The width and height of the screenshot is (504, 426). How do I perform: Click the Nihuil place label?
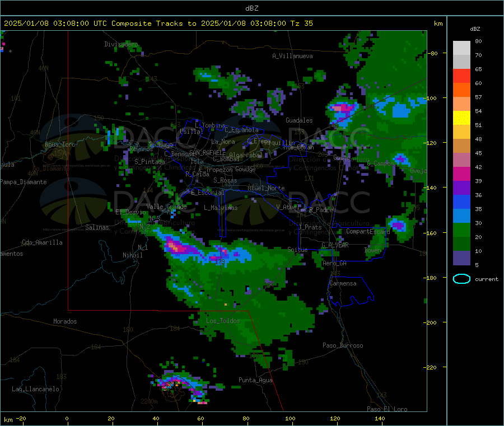click(x=133, y=255)
